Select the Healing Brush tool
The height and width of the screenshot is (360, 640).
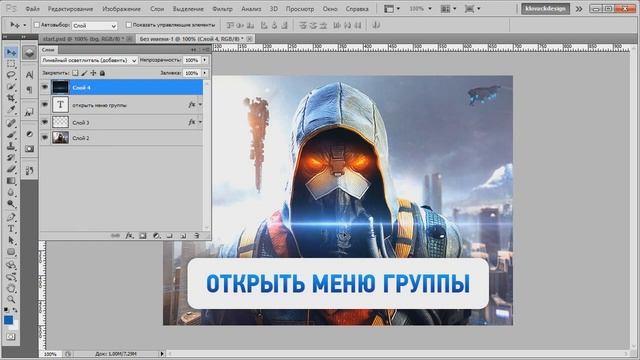[11, 123]
